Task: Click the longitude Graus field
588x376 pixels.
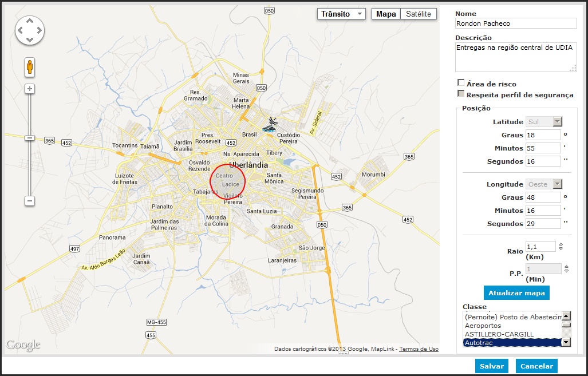Action: [x=543, y=197]
